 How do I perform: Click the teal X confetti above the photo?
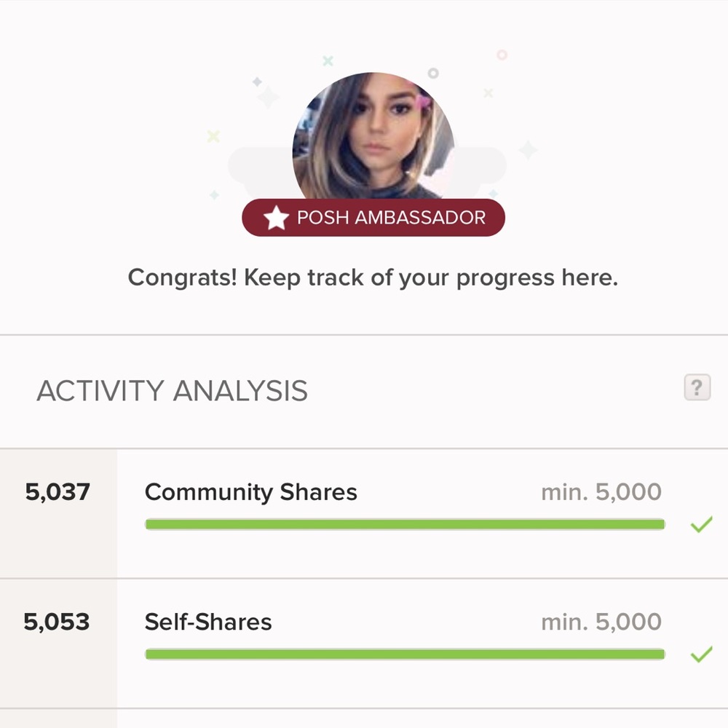pos(328,61)
